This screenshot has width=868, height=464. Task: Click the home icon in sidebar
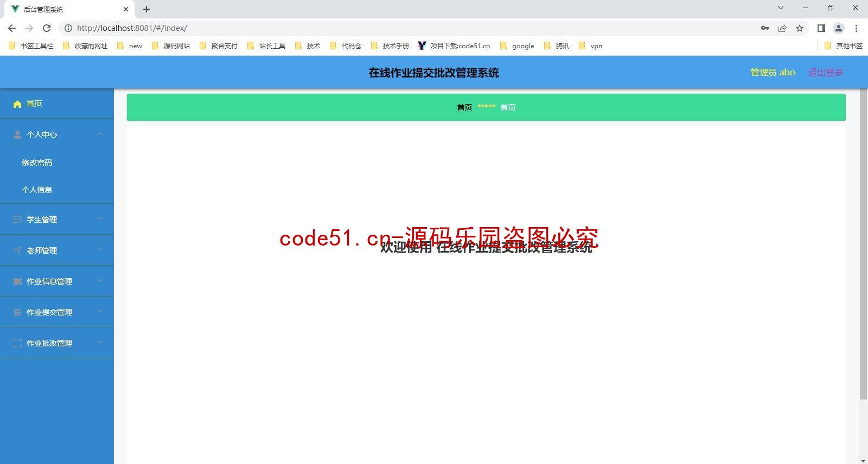17,104
